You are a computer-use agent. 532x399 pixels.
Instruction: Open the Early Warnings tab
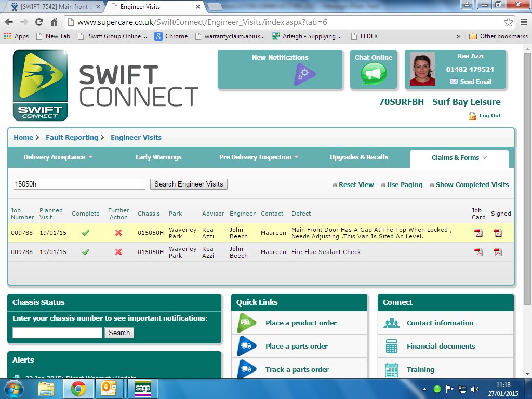(158, 157)
